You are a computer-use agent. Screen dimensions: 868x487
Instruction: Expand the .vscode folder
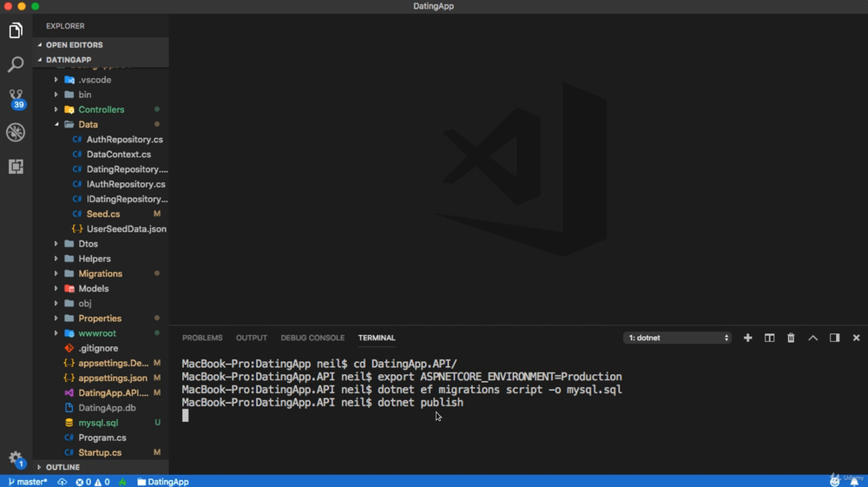coord(101,80)
